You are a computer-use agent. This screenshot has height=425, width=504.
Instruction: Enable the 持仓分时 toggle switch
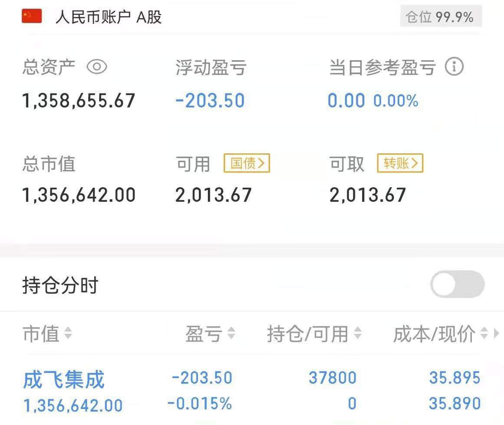[457, 284]
